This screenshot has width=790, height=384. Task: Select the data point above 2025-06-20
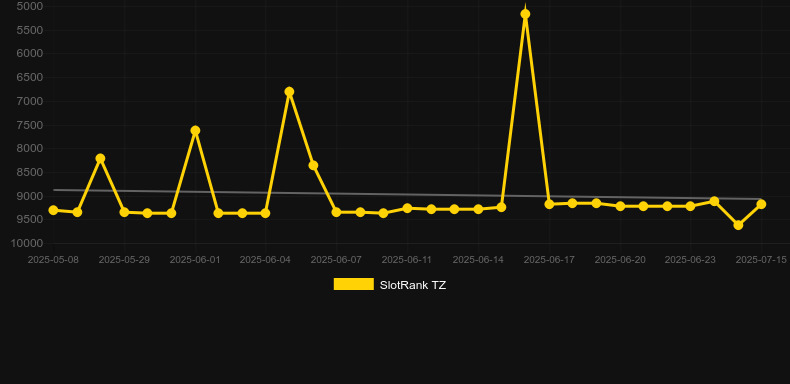620,206
